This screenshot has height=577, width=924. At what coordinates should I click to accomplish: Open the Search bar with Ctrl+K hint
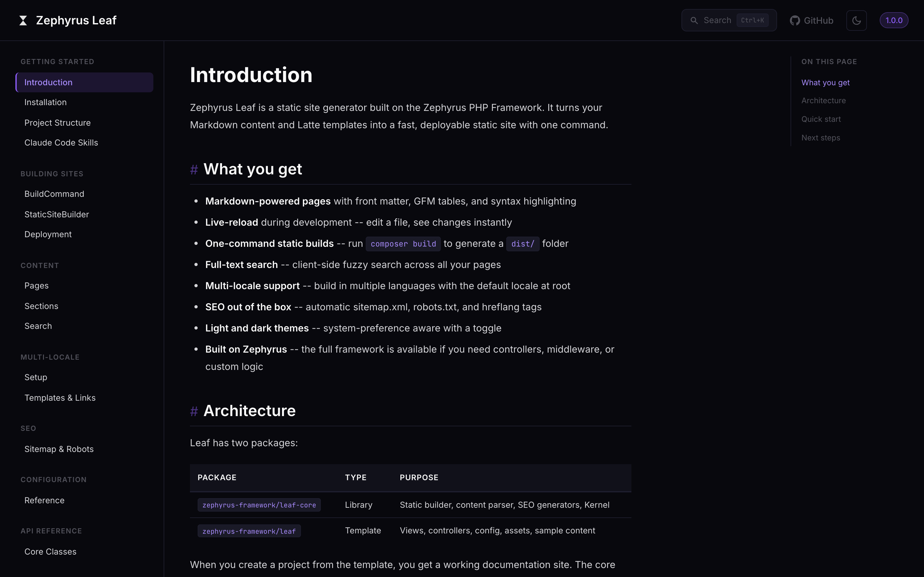pos(729,20)
